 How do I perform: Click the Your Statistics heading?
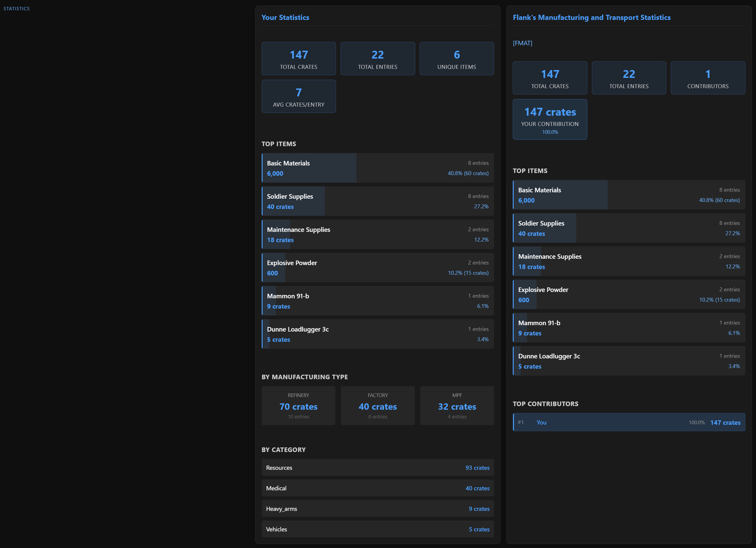click(x=285, y=17)
